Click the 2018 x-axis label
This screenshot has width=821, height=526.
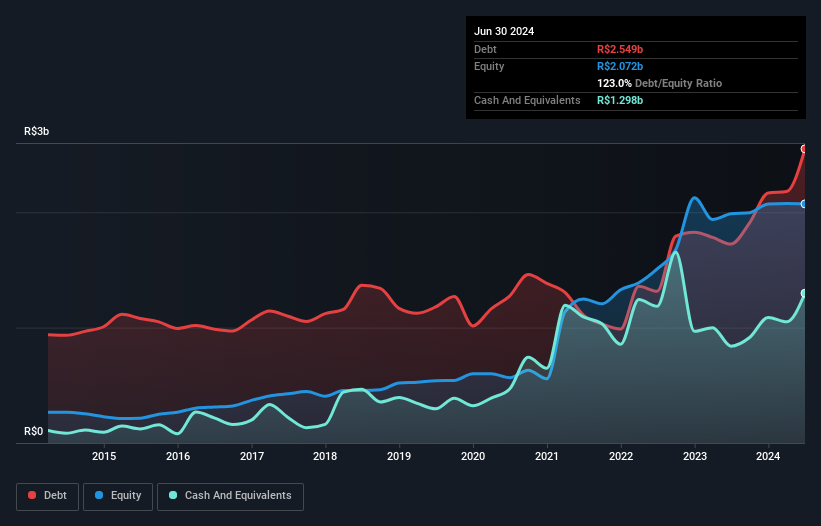[325, 456]
